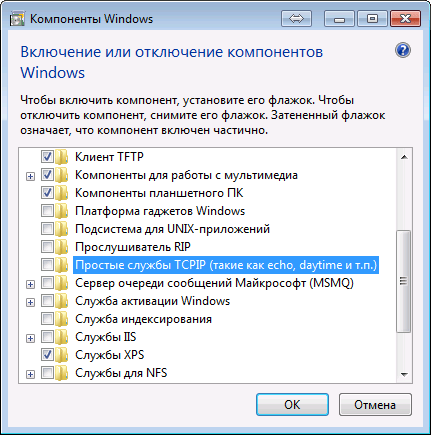This screenshot has width=431, height=435.
Task: Click the folder icon beside Службы XPS
Action: [62, 355]
